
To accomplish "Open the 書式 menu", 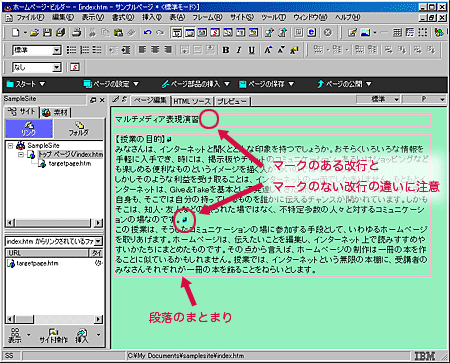I will [x=123, y=17].
